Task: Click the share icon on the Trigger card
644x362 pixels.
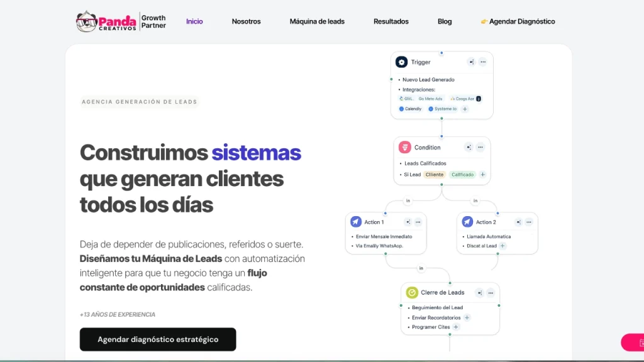Action: (472, 62)
